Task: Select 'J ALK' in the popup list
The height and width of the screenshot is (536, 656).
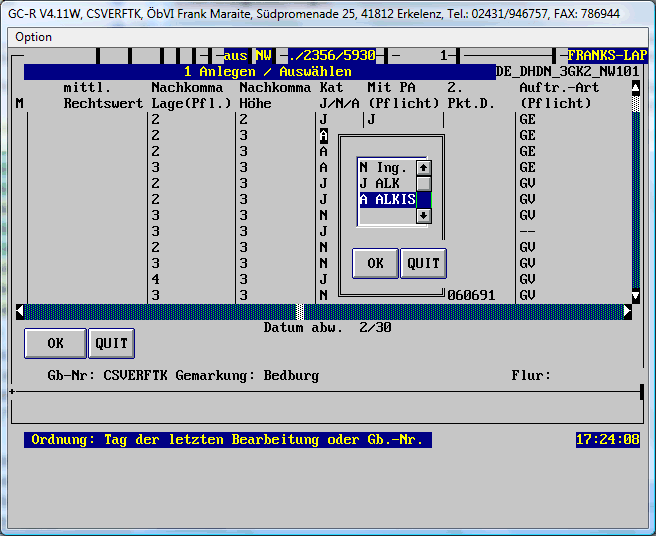Action: (387, 183)
